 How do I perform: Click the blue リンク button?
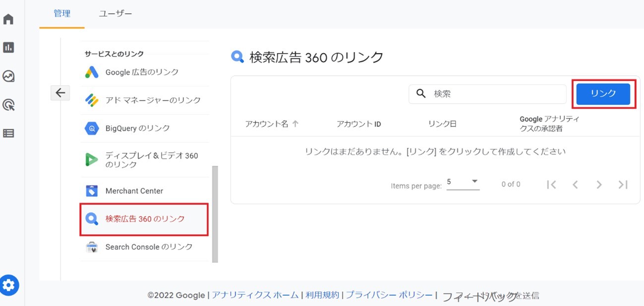tap(603, 94)
